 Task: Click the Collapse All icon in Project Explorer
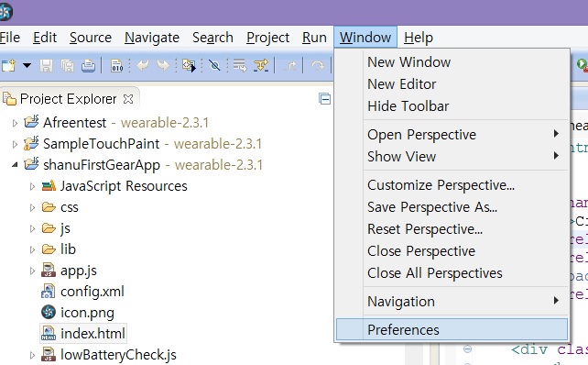coord(325,99)
